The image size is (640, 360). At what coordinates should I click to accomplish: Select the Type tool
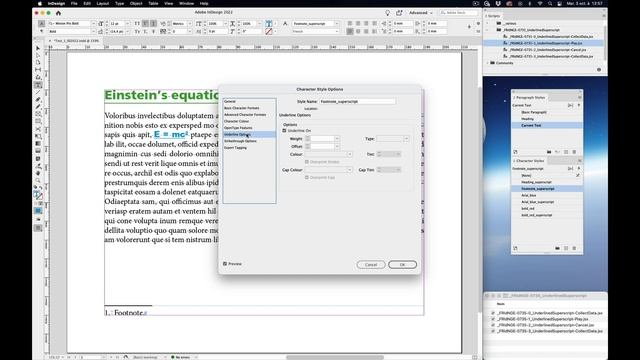pos(38,85)
